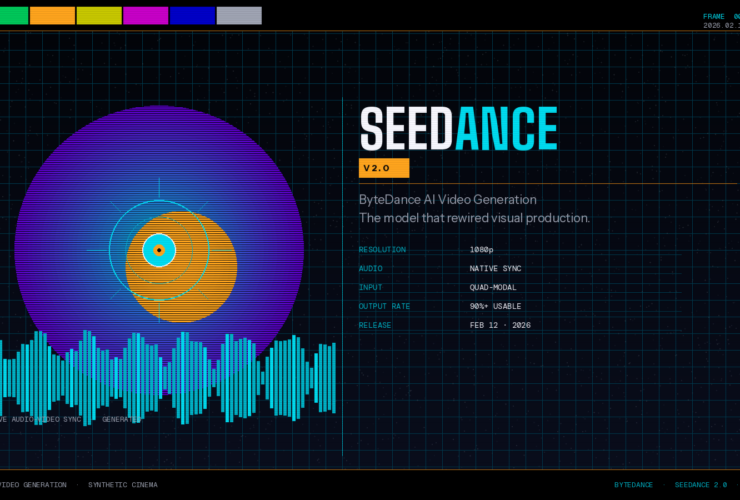Click the cyan audio waveform bars
The height and width of the screenshot is (500, 740).
pyautogui.click(x=168, y=377)
